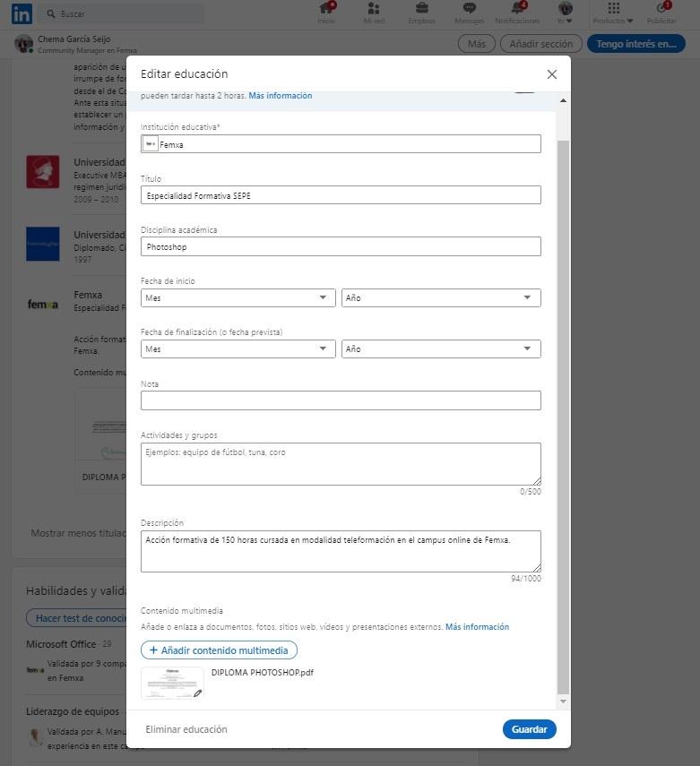The width and height of the screenshot is (700, 766).
Task: Click the Publicar icon in the top bar
Action: pos(661,8)
